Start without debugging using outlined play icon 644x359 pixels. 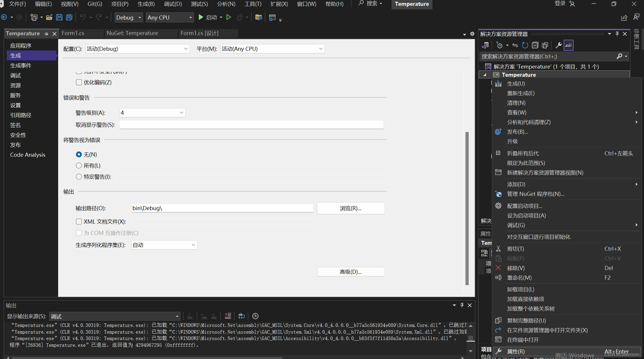[229, 18]
